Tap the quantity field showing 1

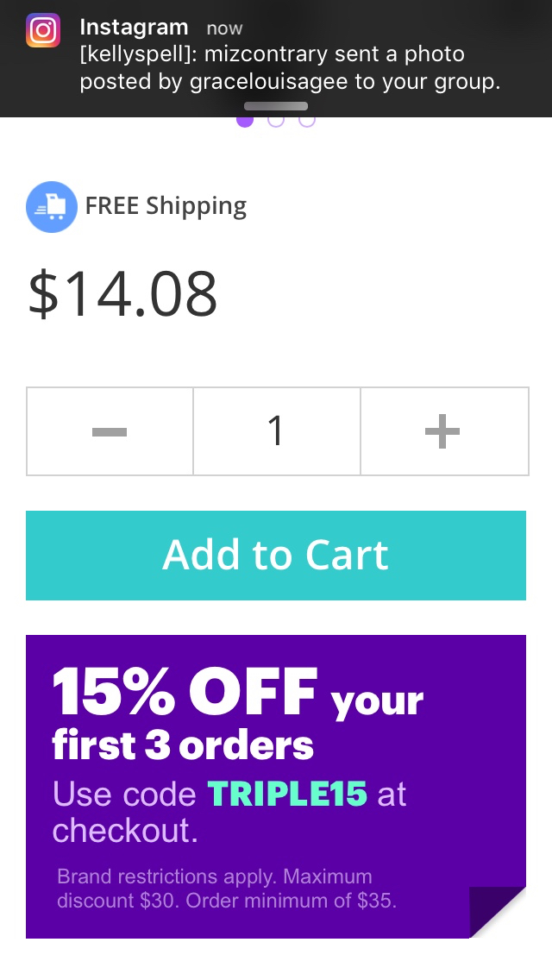click(x=276, y=431)
